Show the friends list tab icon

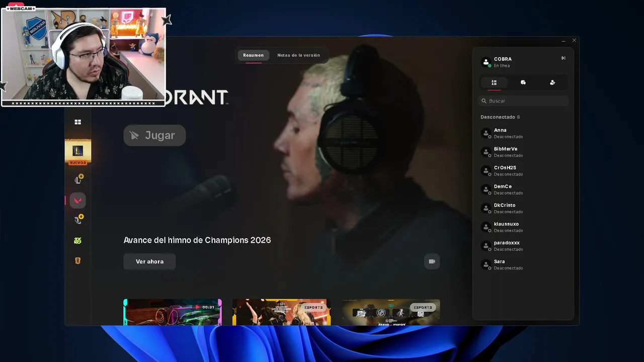pos(494,82)
